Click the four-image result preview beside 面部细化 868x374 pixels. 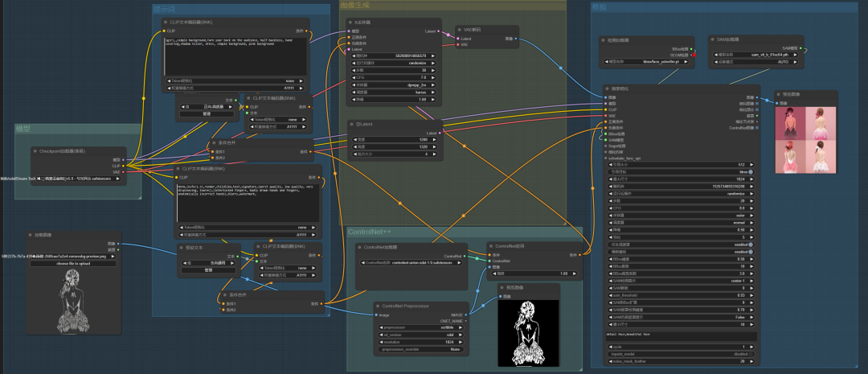805,140
